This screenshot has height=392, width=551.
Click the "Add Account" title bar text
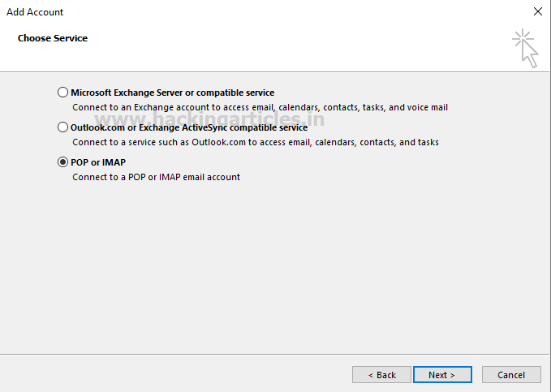pos(35,12)
